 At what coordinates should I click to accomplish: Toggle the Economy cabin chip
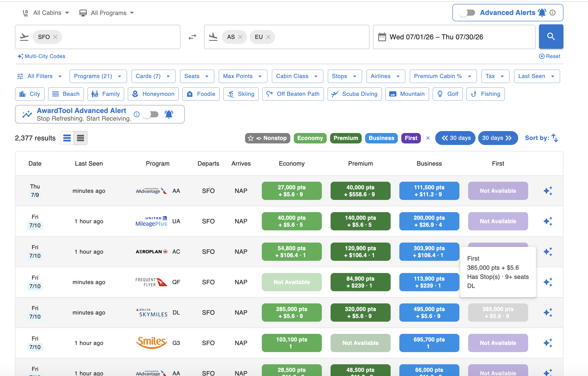click(x=310, y=138)
